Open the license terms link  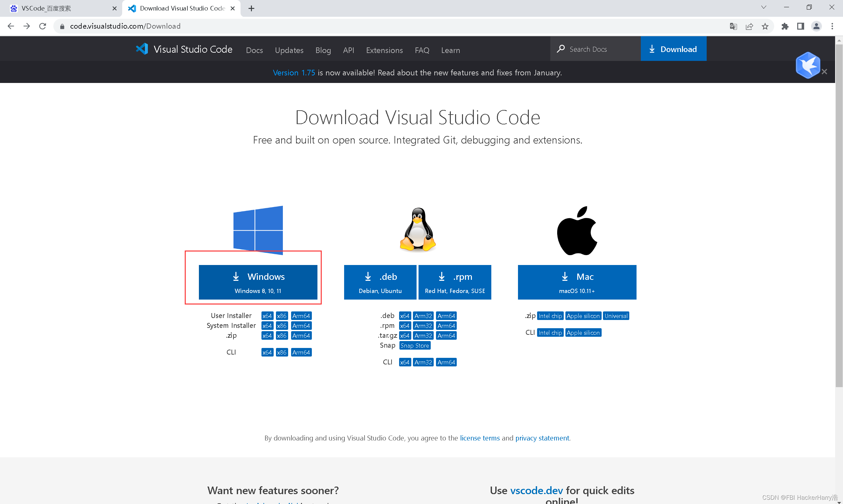pyautogui.click(x=479, y=438)
